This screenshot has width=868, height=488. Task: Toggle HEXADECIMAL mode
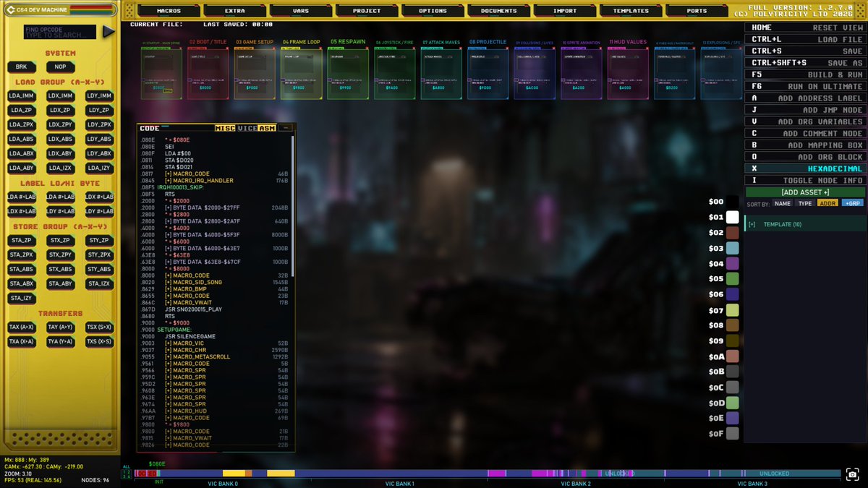pyautogui.click(x=806, y=168)
